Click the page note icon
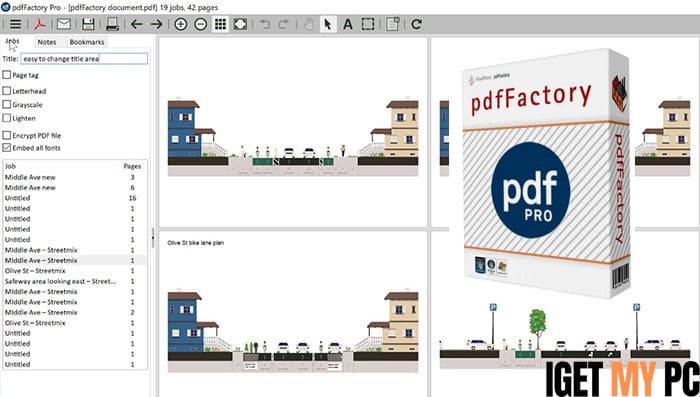 coord(392,24)
